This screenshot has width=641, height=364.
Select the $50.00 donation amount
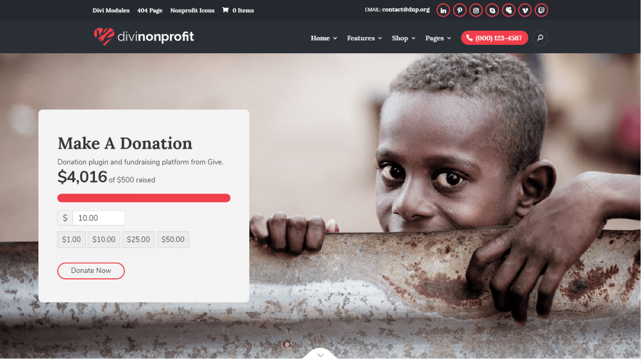coord(172,240)
